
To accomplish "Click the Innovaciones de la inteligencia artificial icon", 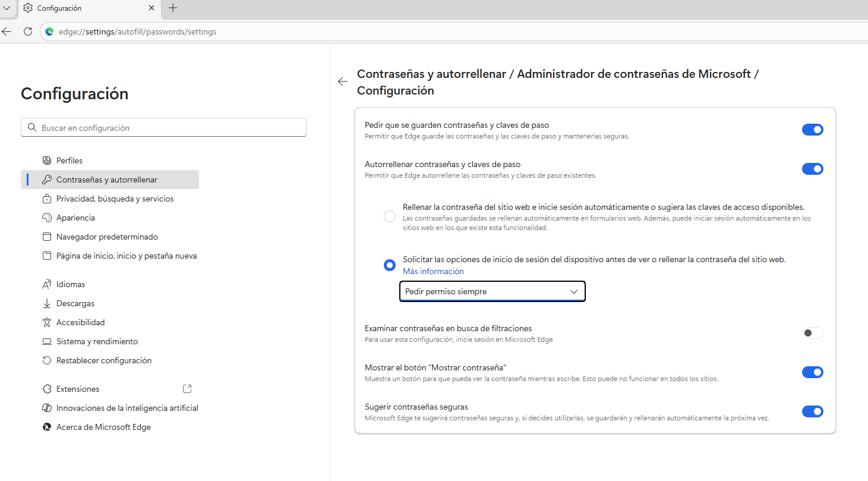I will (x=47, y=408).
